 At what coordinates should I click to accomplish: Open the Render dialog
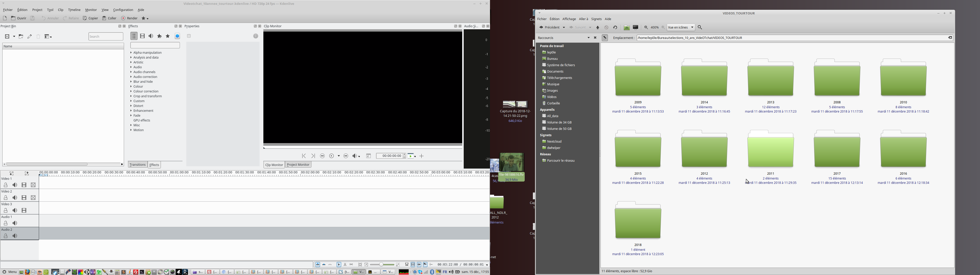point(129,18)
